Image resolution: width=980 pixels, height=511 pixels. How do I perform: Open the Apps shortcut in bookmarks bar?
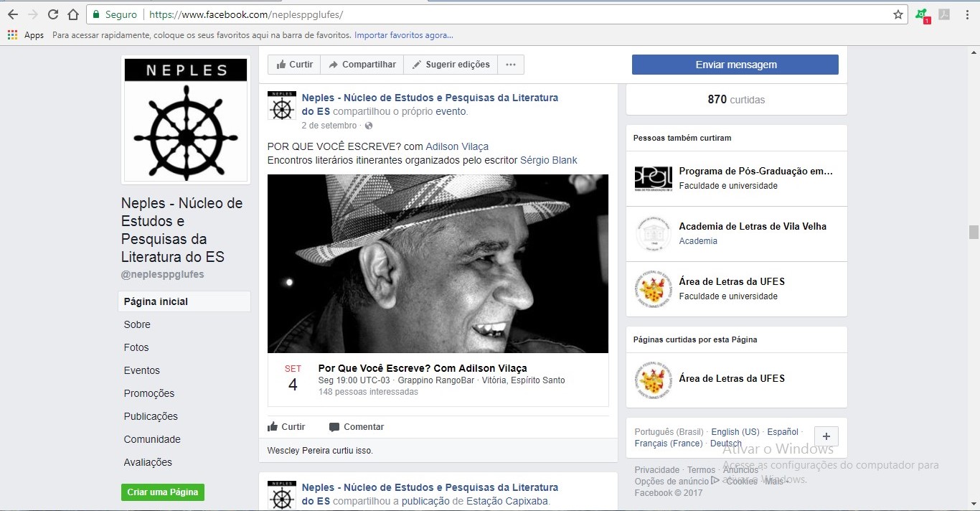[x=26, y=35]
